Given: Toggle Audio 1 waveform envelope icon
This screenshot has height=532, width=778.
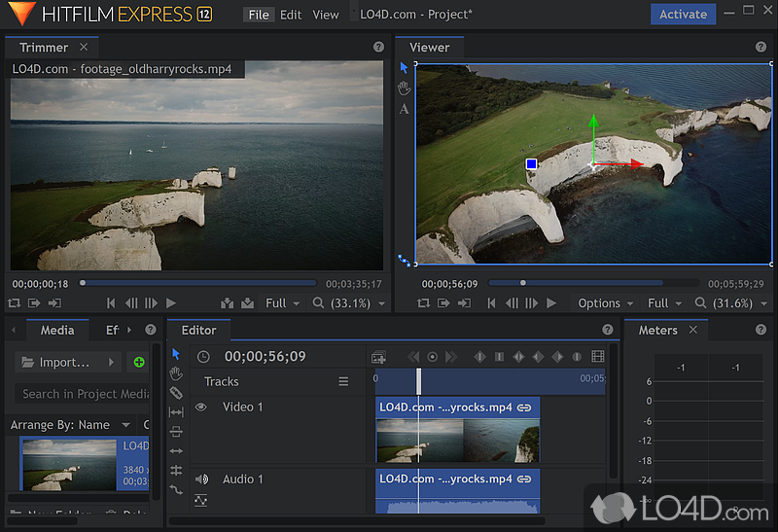Looking at the screenshot, I should click(201, 500).
